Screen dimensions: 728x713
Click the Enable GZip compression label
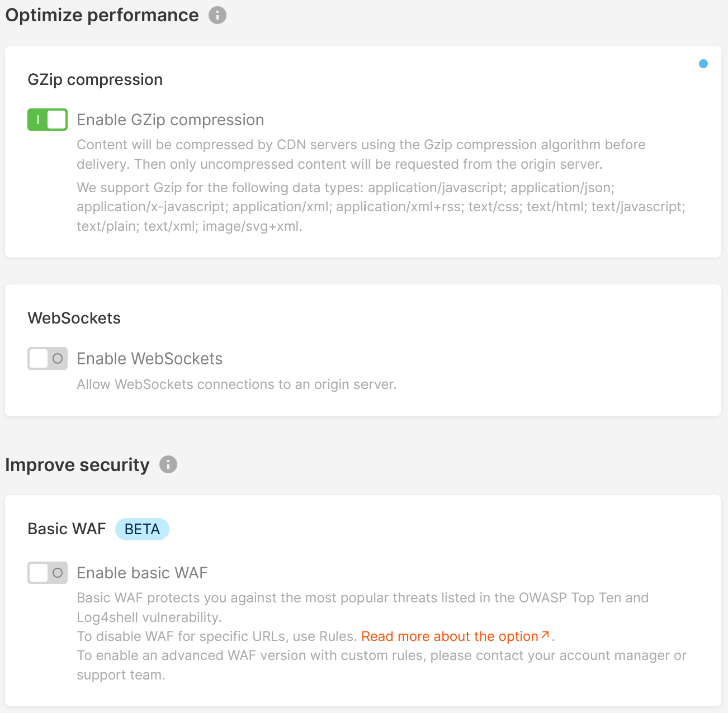(x=171, y=119)
